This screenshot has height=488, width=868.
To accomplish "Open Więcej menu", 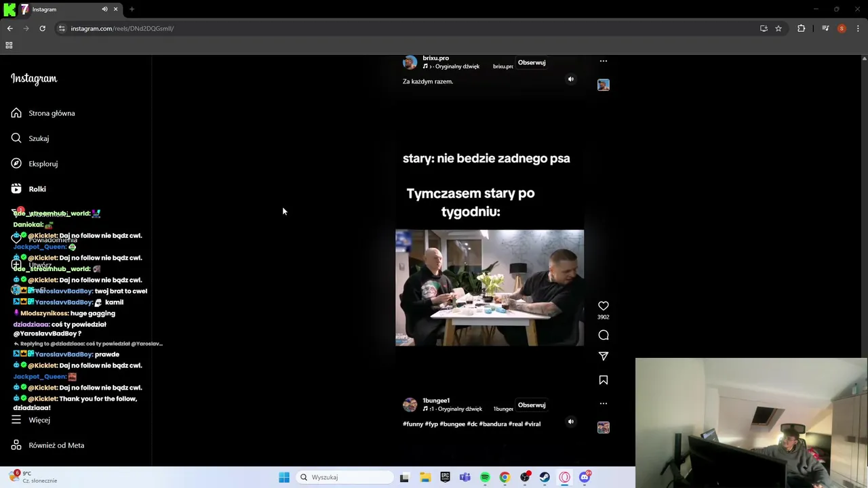I will click(x=31, y=420).
